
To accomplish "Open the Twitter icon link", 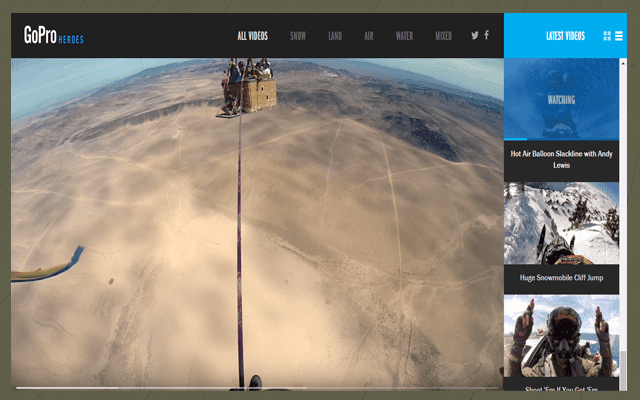I will [475, 36].
